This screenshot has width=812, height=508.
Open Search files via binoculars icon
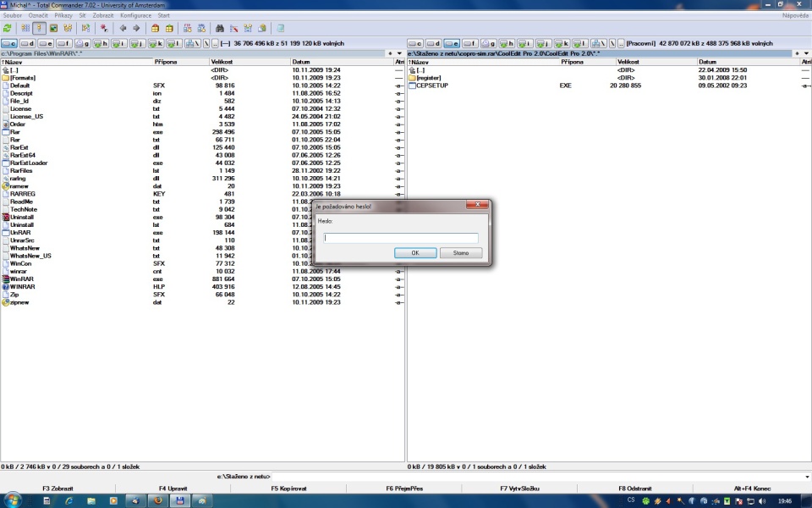tap(220, 28)
